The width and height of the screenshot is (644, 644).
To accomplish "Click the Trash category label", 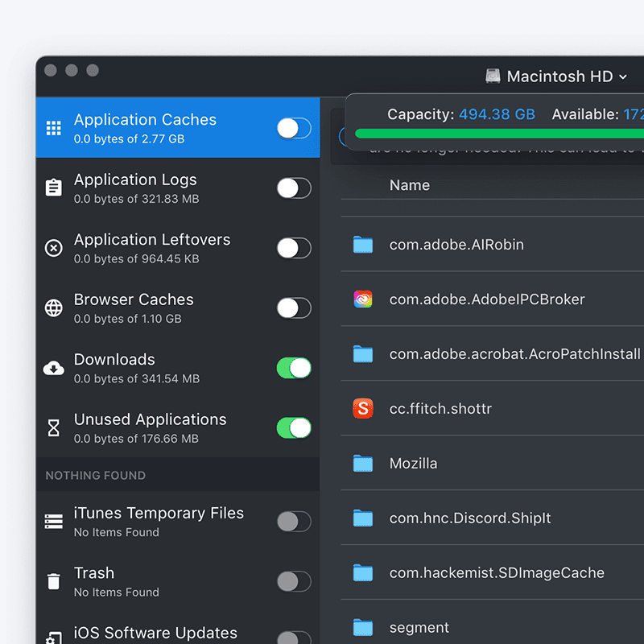I will (94, 573).
